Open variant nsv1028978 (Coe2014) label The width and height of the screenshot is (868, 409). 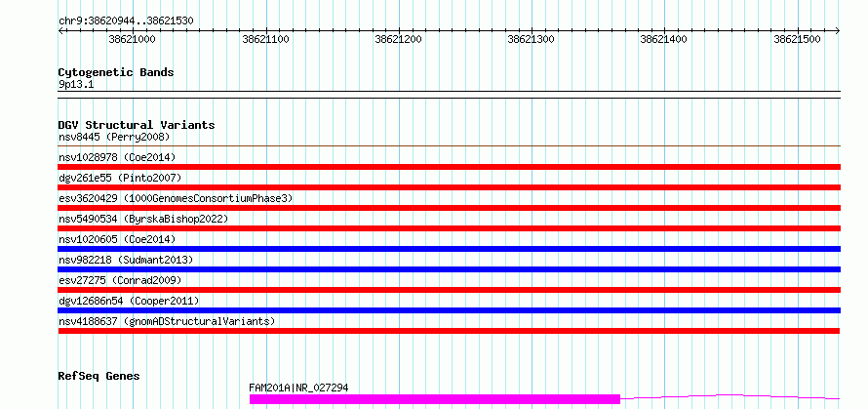[x=117, y=157]
